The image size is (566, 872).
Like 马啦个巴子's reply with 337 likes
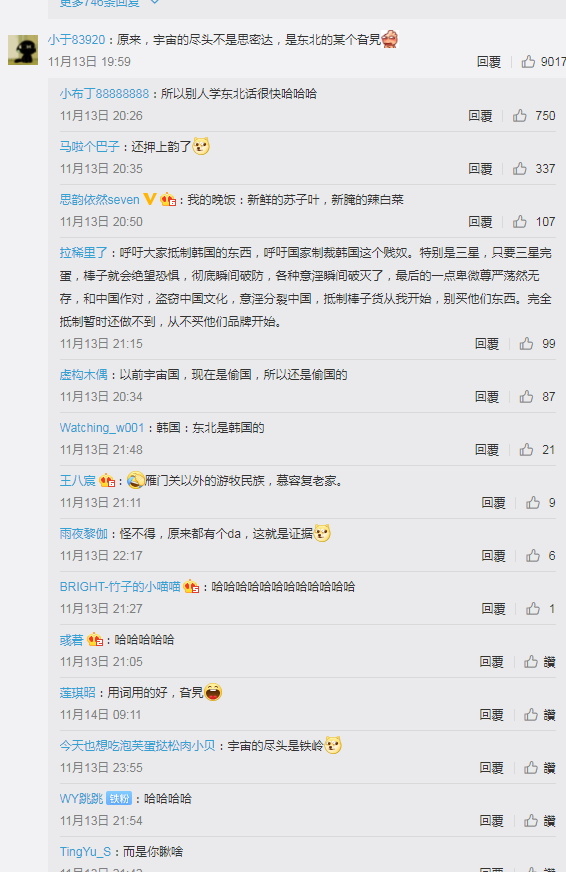click(520, 169)
